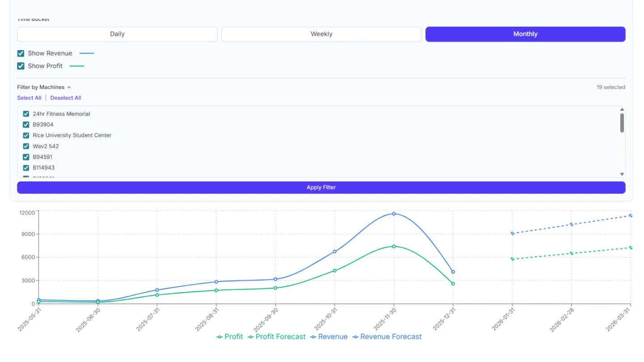Screen dimensions: 644x362
Task: Click the Apply Filter button
Action: (321, 187)
